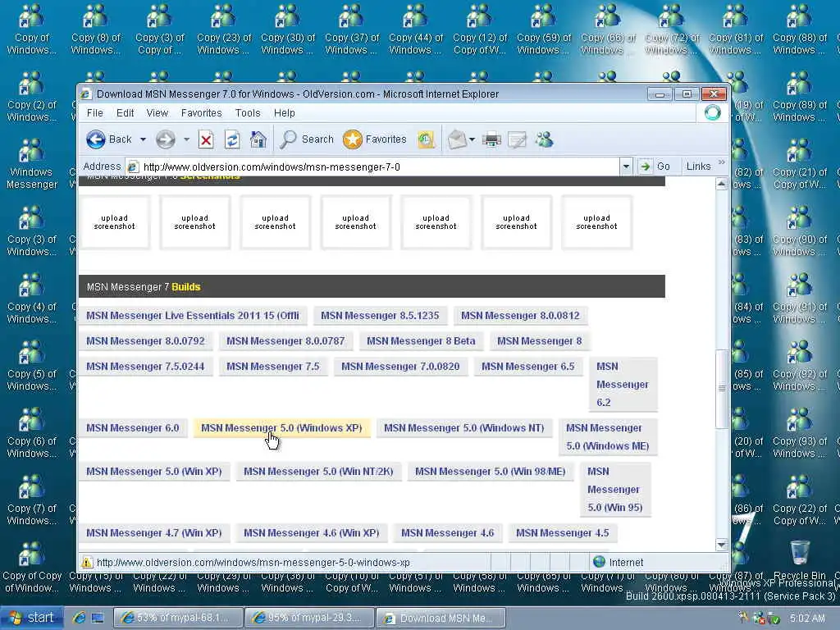Open MSN Messenger 6.5 link

(527, 367)
